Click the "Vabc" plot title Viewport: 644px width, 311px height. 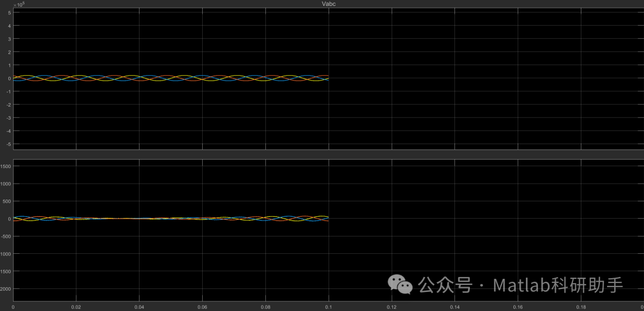[329, 4]
